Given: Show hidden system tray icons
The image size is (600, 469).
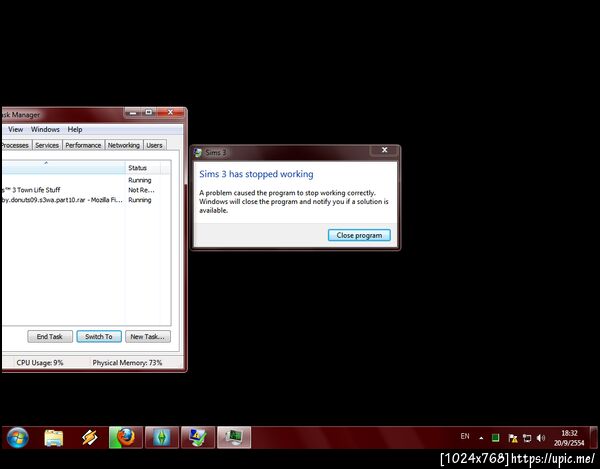Looking at the screenshot, I should tap(481, 438).
